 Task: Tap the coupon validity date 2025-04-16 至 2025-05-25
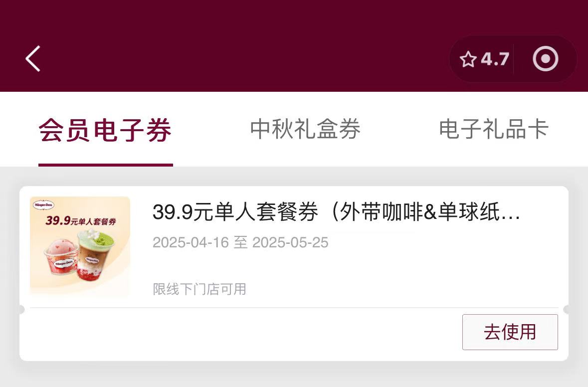(x=240, y=242)
